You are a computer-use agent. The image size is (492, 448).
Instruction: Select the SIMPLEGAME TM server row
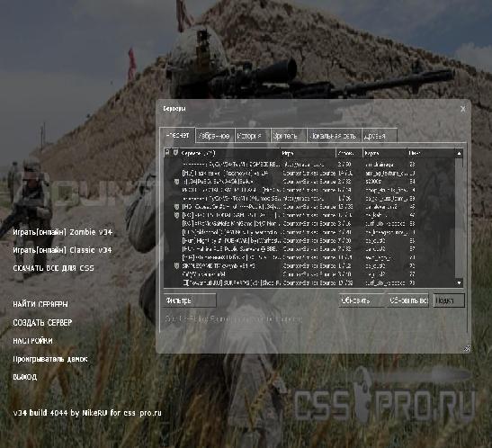click(309, 265)
